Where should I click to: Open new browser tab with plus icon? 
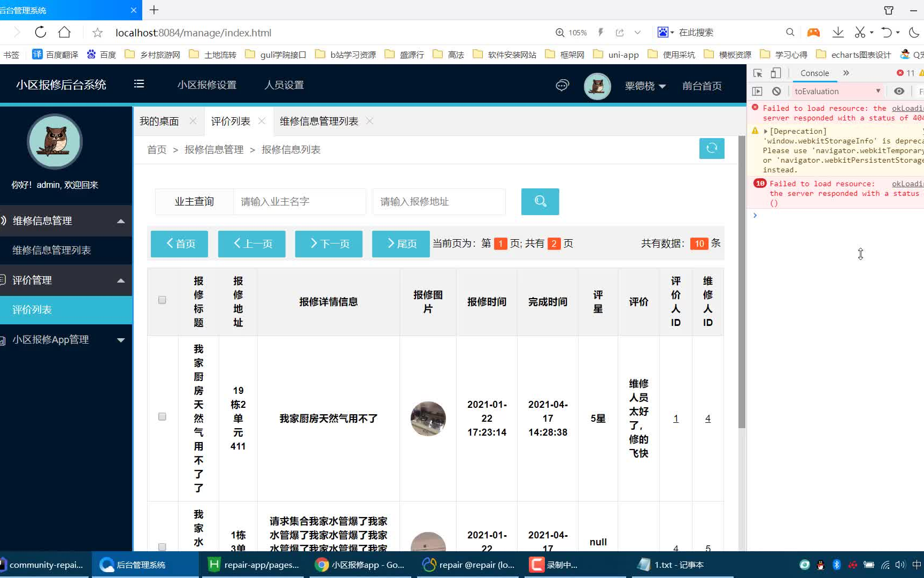pyautogui.click(x=154, y=10)
